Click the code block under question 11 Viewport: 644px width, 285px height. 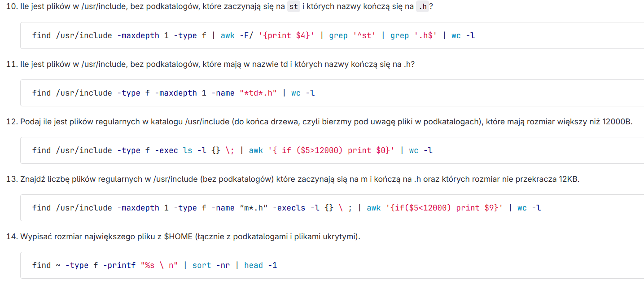click(449, 93)
